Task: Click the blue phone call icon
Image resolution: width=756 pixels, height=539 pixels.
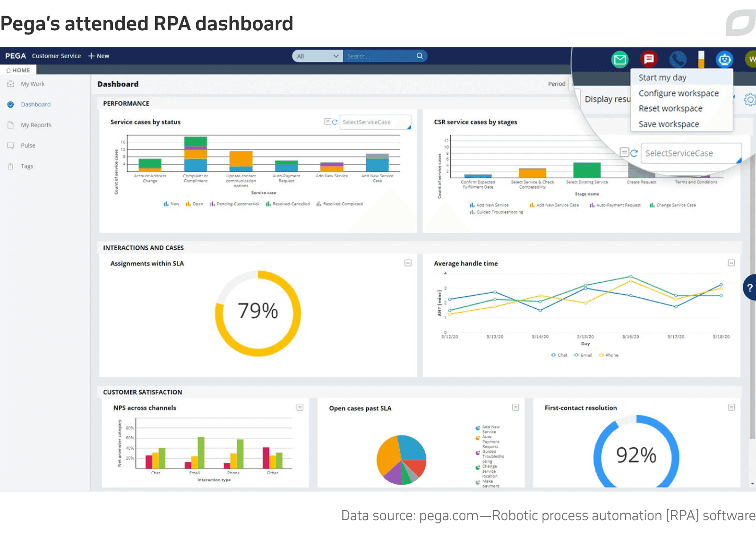Action: [x=678, y=59]
